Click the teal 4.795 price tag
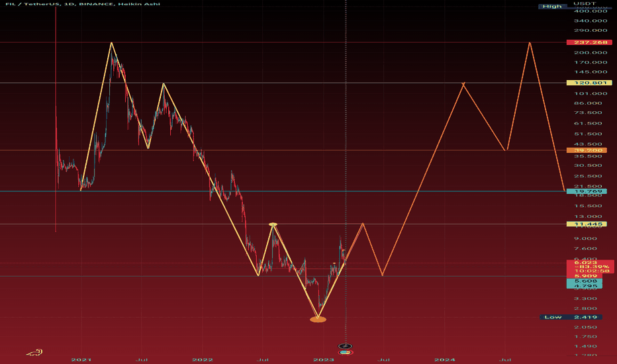Viewport: 617px width, 364px height. 585,286
